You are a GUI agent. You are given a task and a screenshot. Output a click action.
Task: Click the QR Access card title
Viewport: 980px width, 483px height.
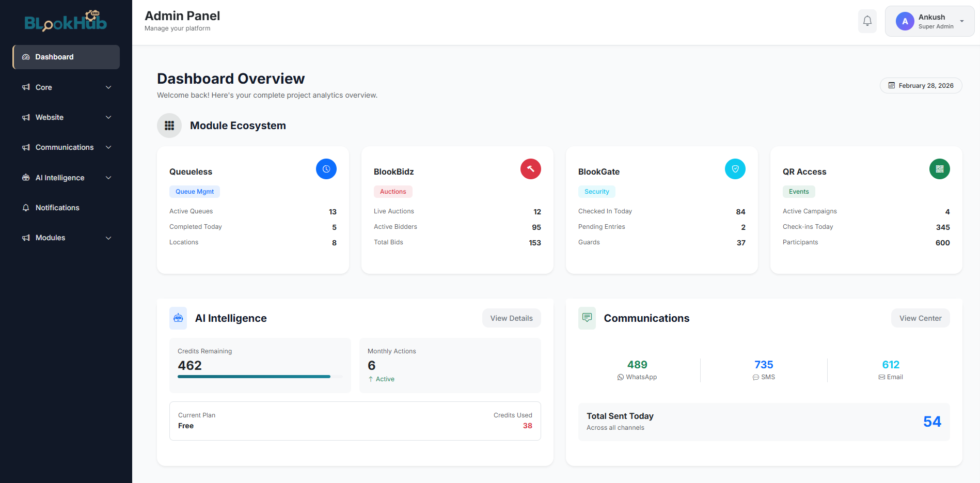pyautogui.click(x=804, y=172)
